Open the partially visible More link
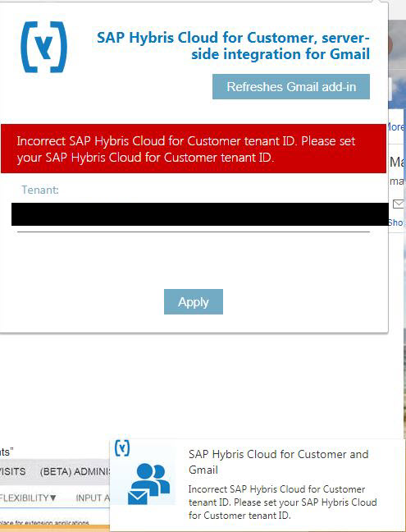Screen dimensions: 406x532 point(396,127)
